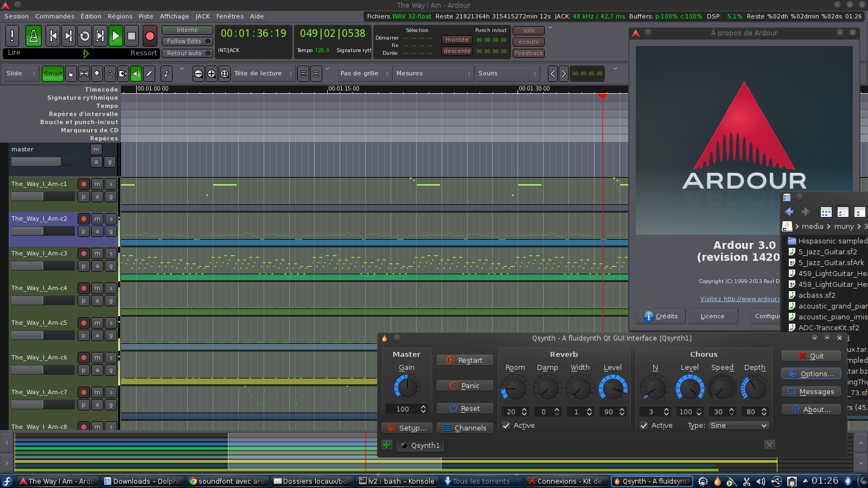Click play selection range button
Viewport: 868px width, 488px height.
[x=100, y=36]
